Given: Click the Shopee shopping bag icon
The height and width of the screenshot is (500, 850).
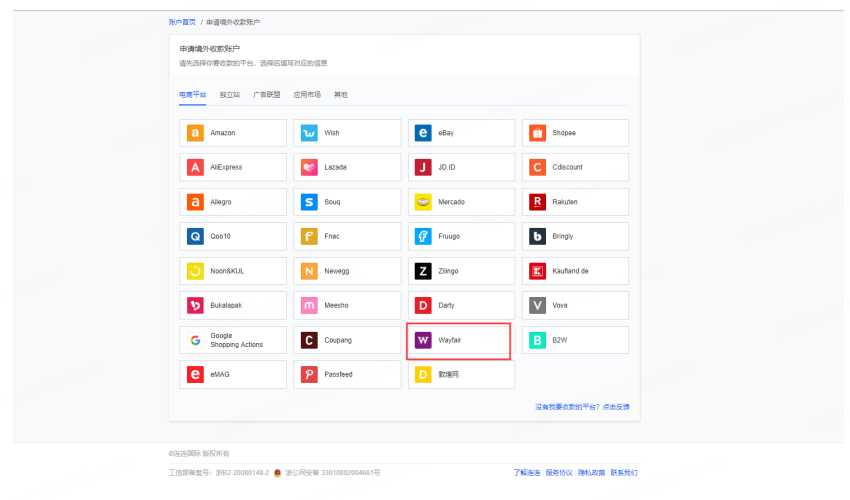Looking at the screenshot, I should click(x=537, y=133).
